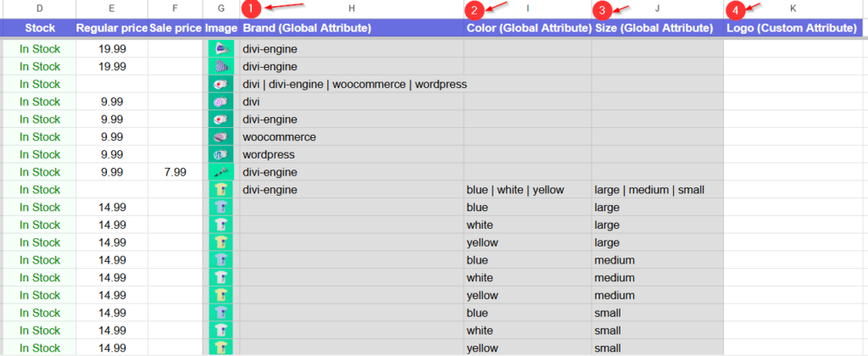The image size is (868, 356).
Task: Click the Sale price header cell
Action: pos(175,28)
